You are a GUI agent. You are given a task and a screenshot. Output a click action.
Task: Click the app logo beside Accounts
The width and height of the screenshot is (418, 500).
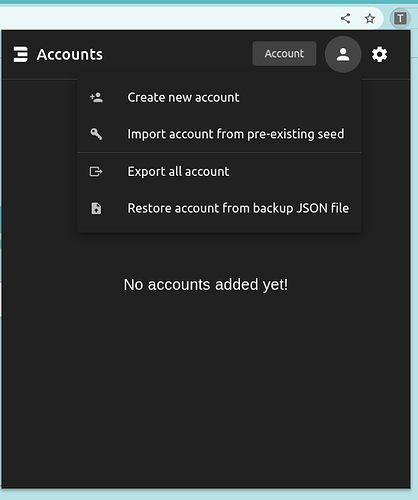(x=21, y=54)
